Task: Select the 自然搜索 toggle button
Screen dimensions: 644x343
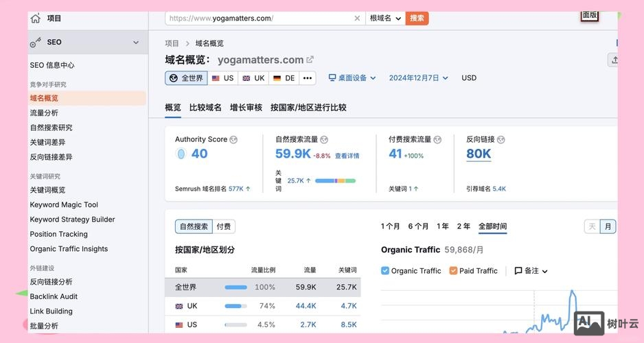Action: pyautogui.click(x=194, y=226)
